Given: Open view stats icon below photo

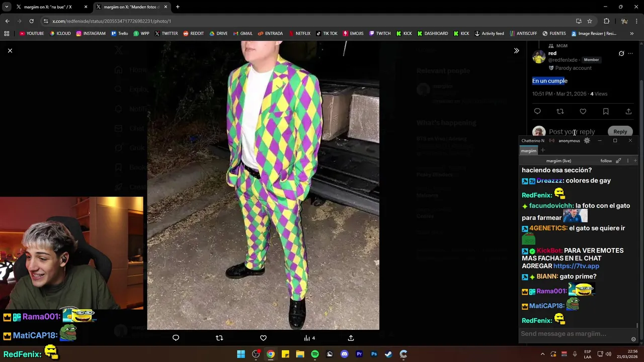Looking at the screenshot, I should click(309, 338).
